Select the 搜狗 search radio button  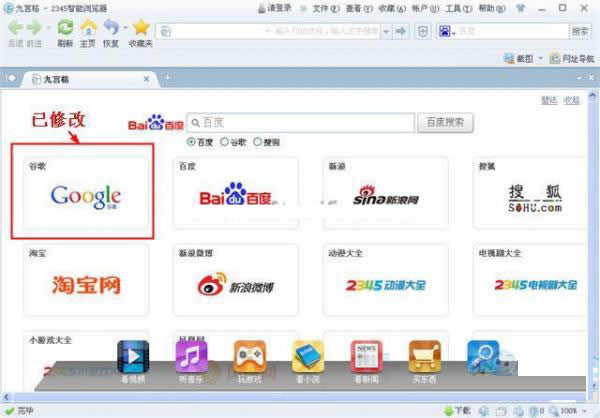coord(258,142)
